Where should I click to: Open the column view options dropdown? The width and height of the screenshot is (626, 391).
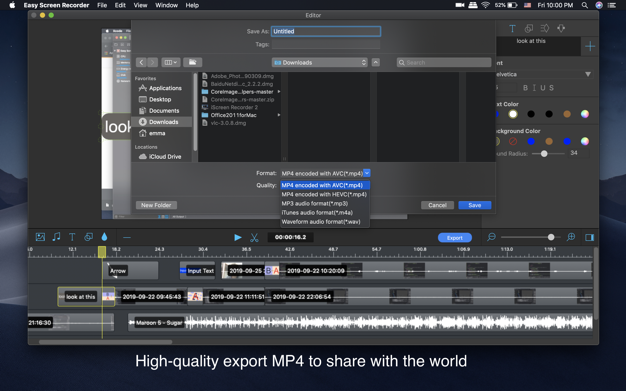coord(170,62)
